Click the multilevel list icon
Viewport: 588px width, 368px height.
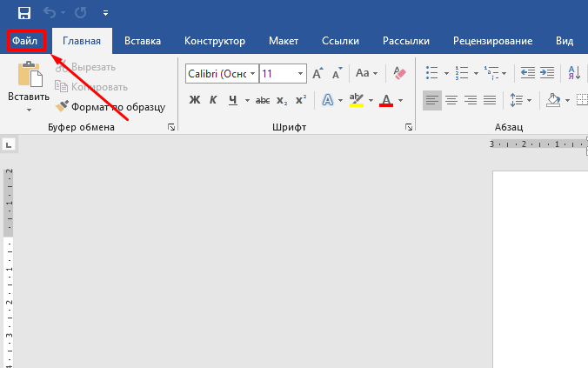(491, 73)
